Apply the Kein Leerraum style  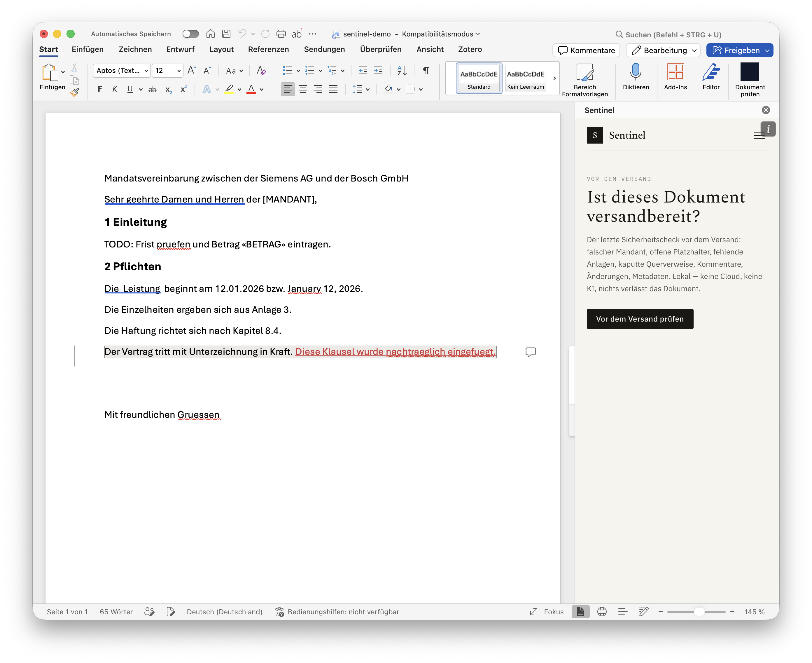[x=525, y=78]
